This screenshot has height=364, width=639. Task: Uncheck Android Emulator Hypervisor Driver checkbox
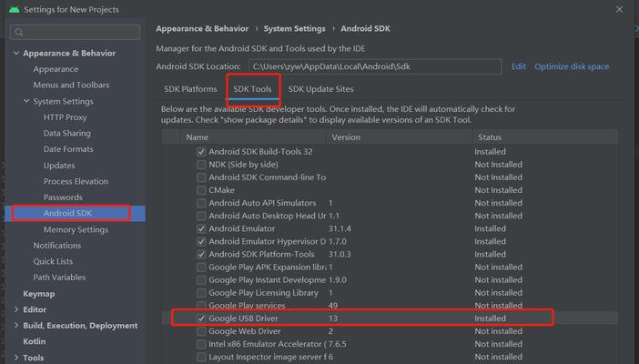201,241
